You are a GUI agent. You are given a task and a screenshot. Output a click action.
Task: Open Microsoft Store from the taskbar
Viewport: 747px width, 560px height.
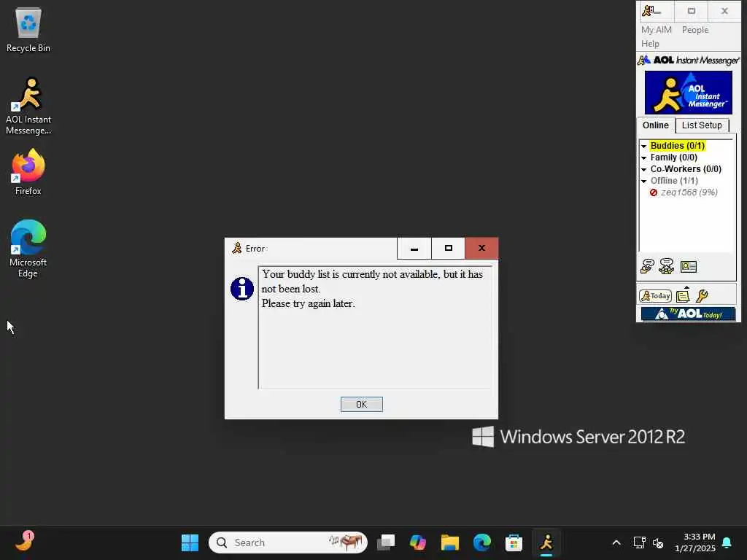click(x=514, y=542)
